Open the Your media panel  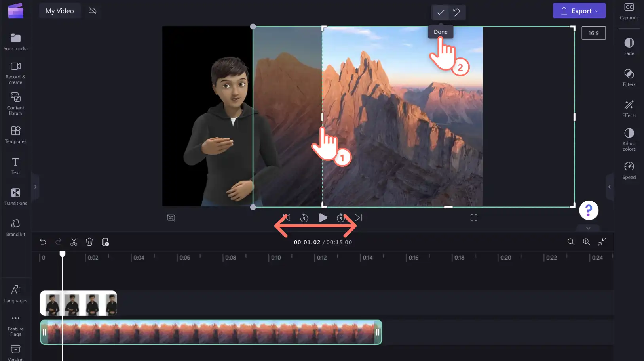15,42
